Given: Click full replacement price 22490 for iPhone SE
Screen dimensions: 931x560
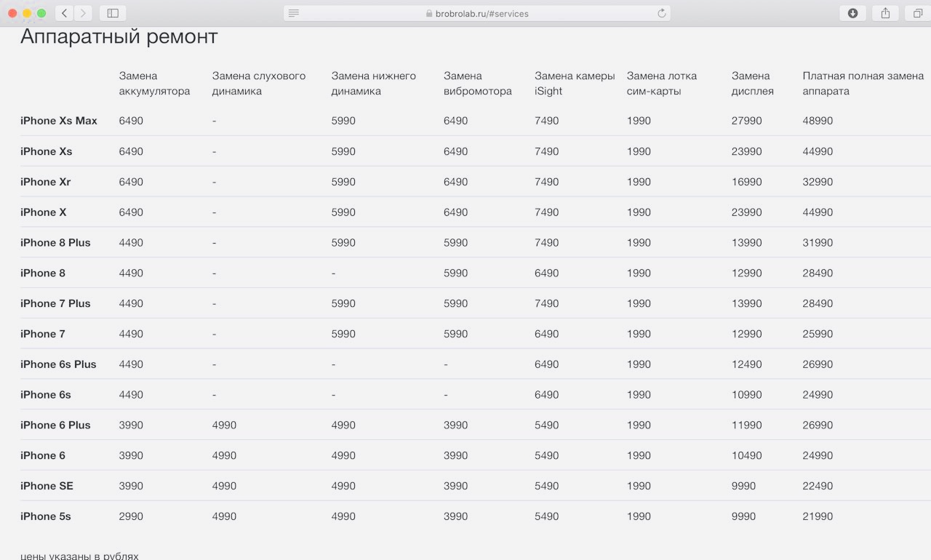Looking at the screenshot, I should (818, 487).
